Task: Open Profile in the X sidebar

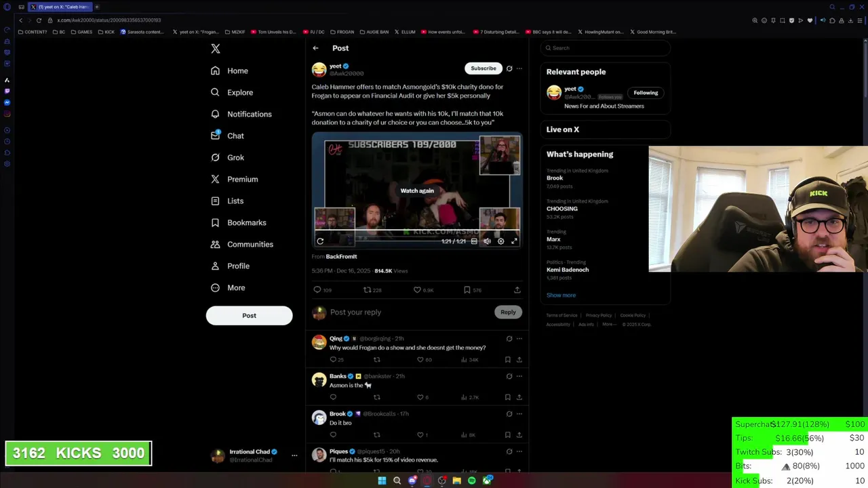Action: [230, 266]
